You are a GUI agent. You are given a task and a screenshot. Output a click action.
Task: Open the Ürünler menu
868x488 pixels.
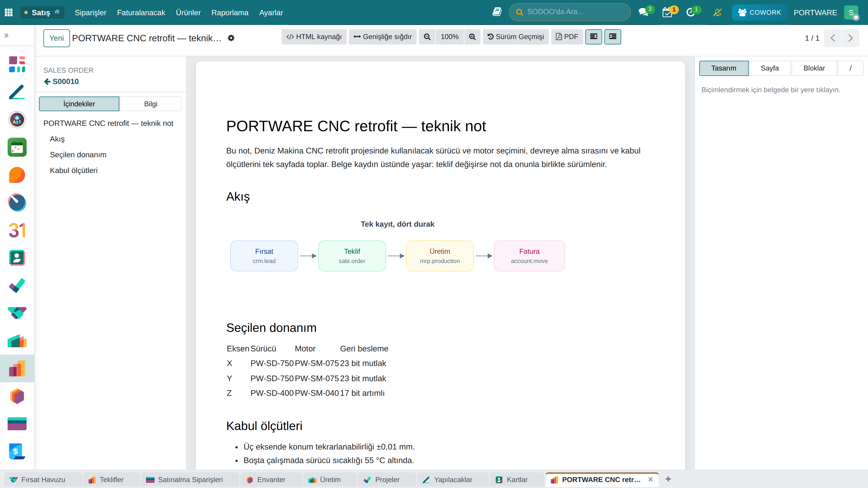[188, 12]
